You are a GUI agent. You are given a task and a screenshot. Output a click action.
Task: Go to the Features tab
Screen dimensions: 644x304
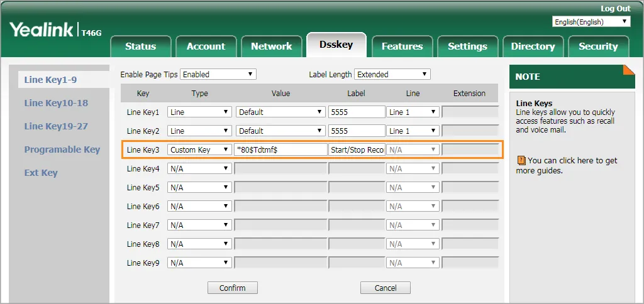click(x=402, y=46)
